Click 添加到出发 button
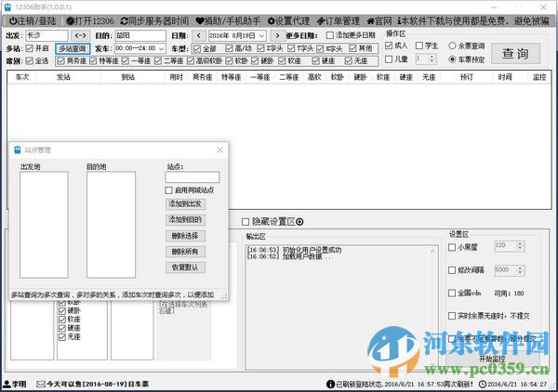Image resolution: width=558 pixels, height=392 pixels. click(x=185, y=204)
